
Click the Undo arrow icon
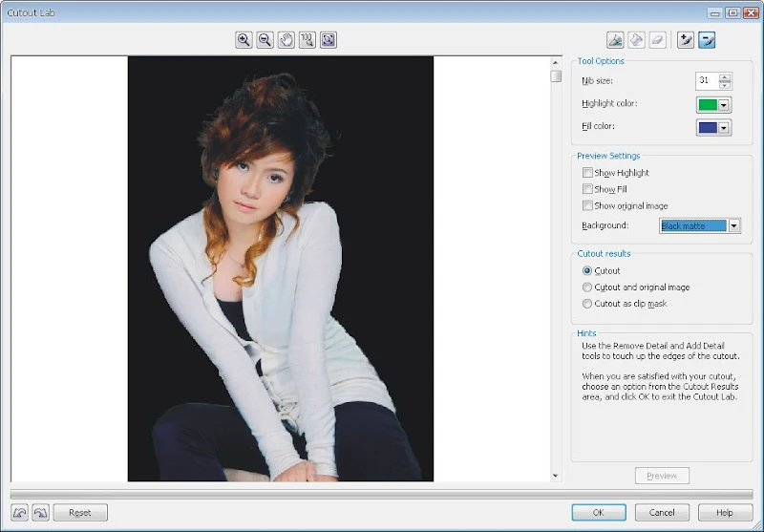[20, 513]
